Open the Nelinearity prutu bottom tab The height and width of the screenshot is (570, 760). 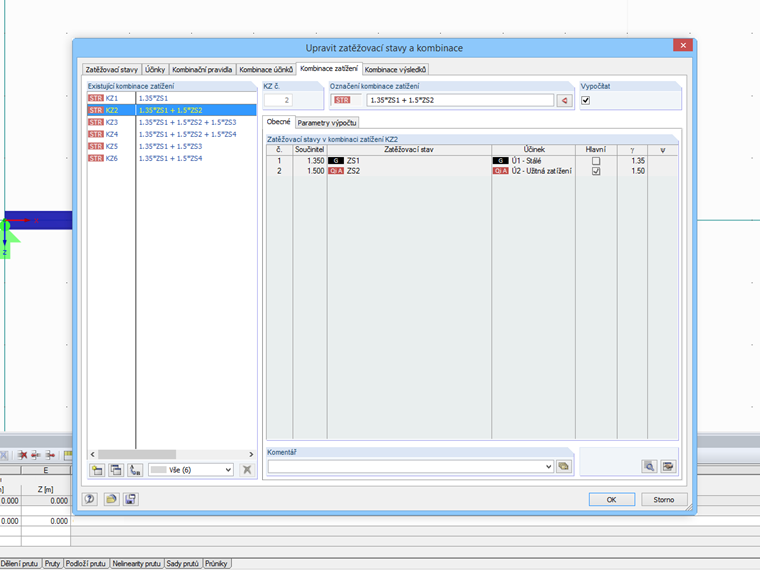pyautogui.click(x=137, y=563)
